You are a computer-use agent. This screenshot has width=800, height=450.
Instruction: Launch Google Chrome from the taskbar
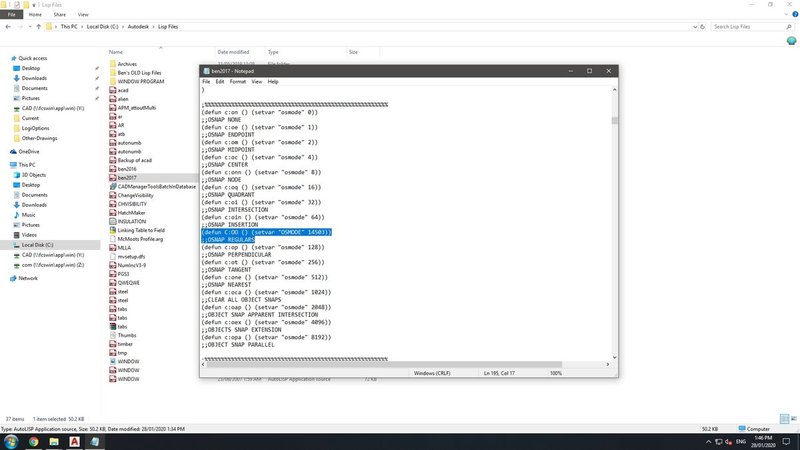(x=34, y=442)
